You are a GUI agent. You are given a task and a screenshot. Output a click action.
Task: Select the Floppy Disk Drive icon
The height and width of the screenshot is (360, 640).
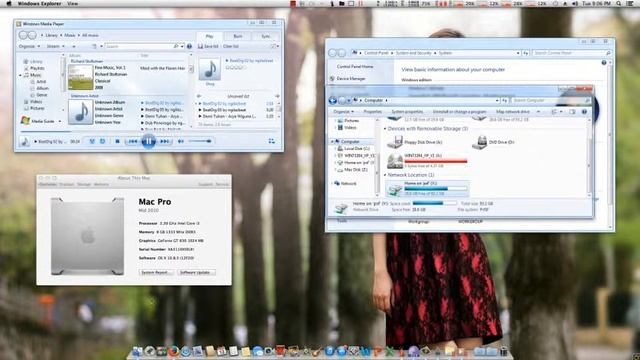click(x=395, y=142)
